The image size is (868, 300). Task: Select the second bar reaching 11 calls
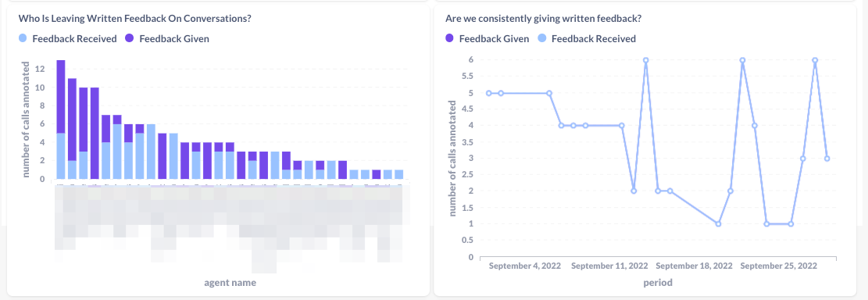72,129
